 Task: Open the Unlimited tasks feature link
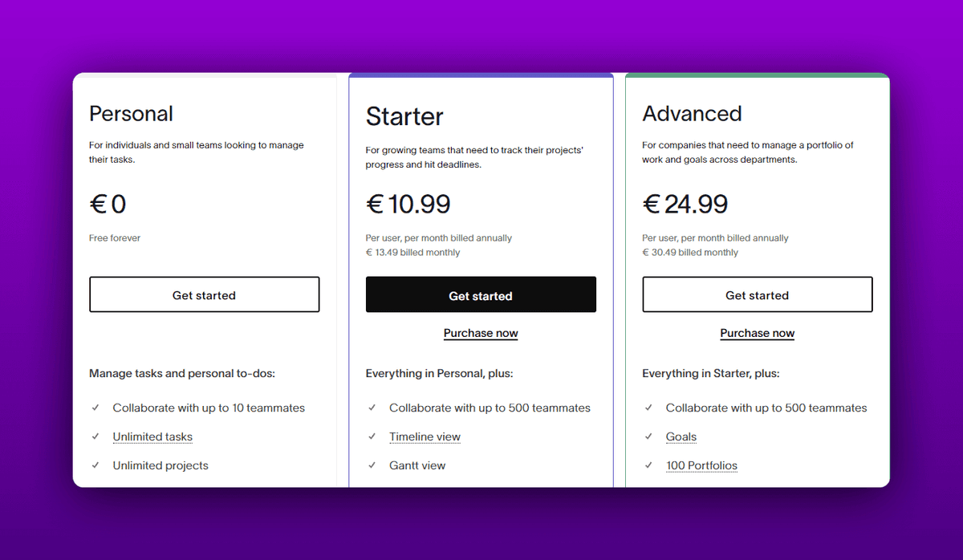[x=152, y=436]
